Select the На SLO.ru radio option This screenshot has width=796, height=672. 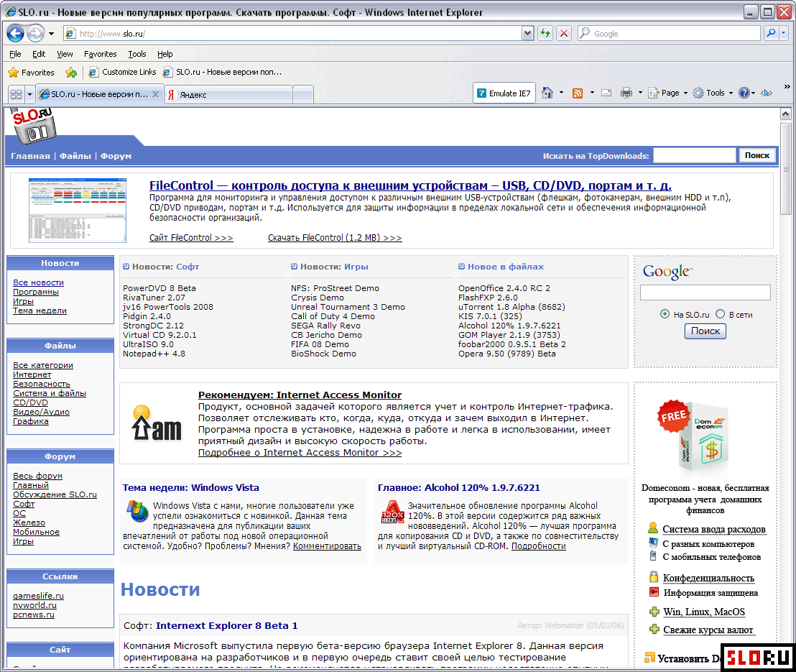665,314
